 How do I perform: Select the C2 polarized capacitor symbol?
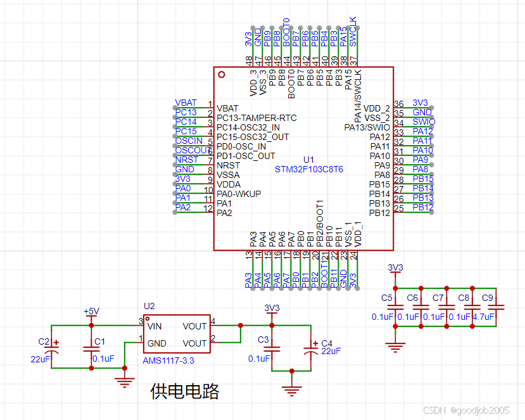click(52, 349)
